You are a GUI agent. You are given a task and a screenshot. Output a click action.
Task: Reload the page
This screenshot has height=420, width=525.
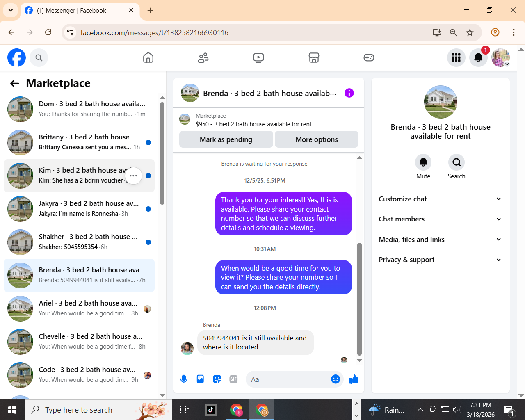[x=48, y=32]
